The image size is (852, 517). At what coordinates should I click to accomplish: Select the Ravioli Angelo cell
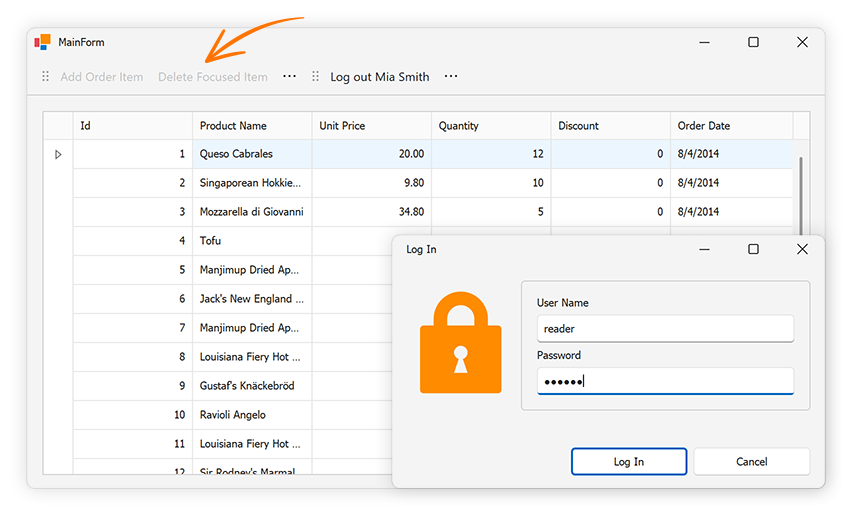point(252,415)
